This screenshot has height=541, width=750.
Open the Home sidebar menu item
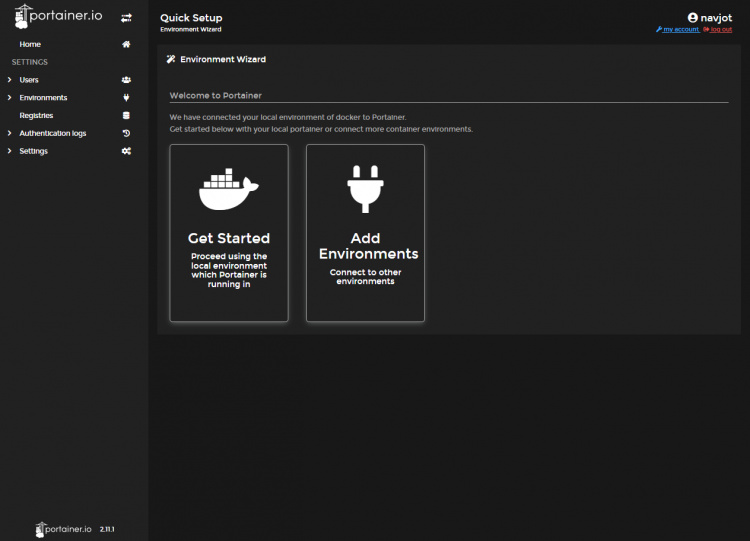point(30,44)
